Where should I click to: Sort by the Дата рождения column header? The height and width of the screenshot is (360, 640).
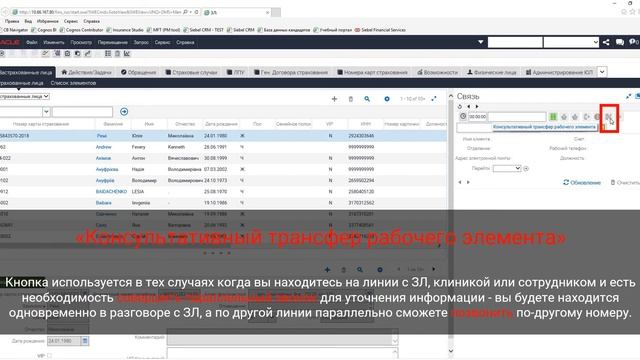coord(221,124)
